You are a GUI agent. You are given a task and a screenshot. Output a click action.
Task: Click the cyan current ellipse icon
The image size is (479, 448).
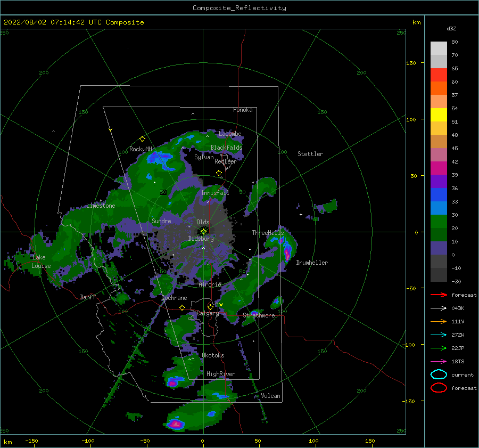click(439, 374)
